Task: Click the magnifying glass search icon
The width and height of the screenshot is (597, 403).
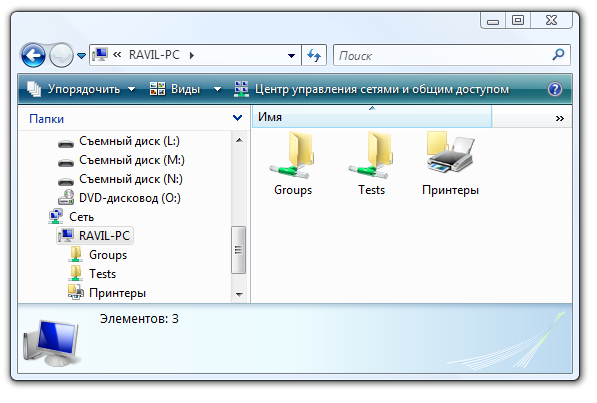Action: 558,55
